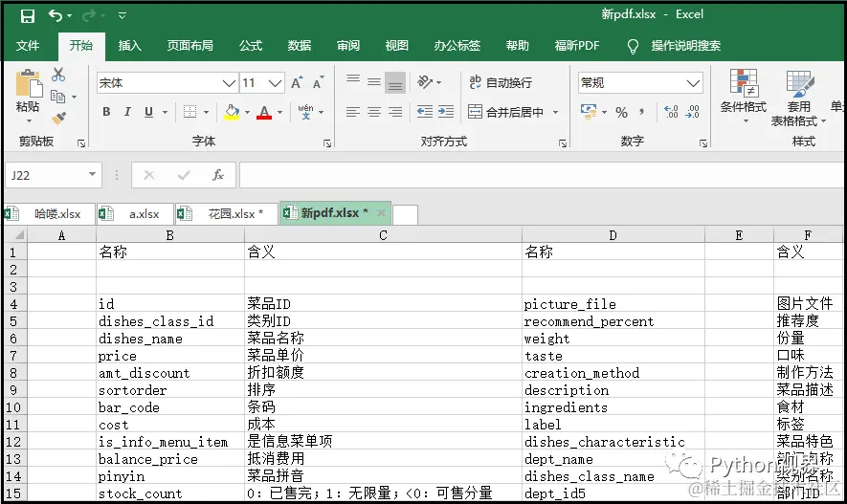
Task: Click the Increase Decimal icon
Action: tap(671, 112)
